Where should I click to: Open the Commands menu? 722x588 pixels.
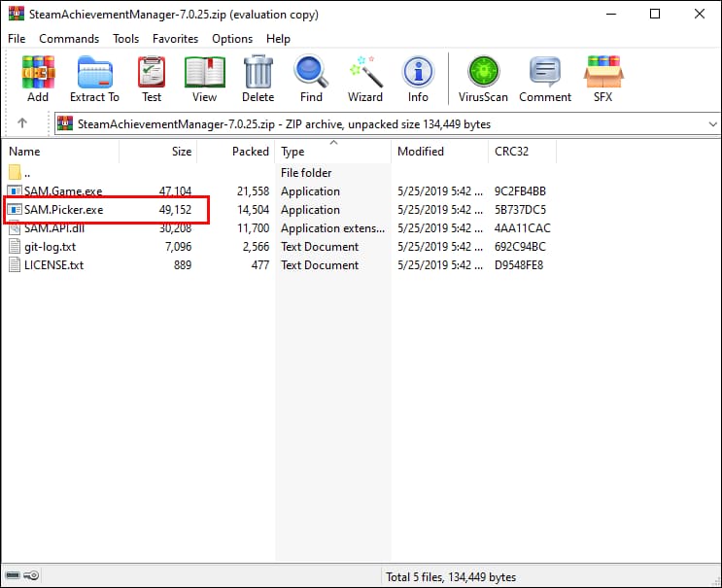pos(69,39)
